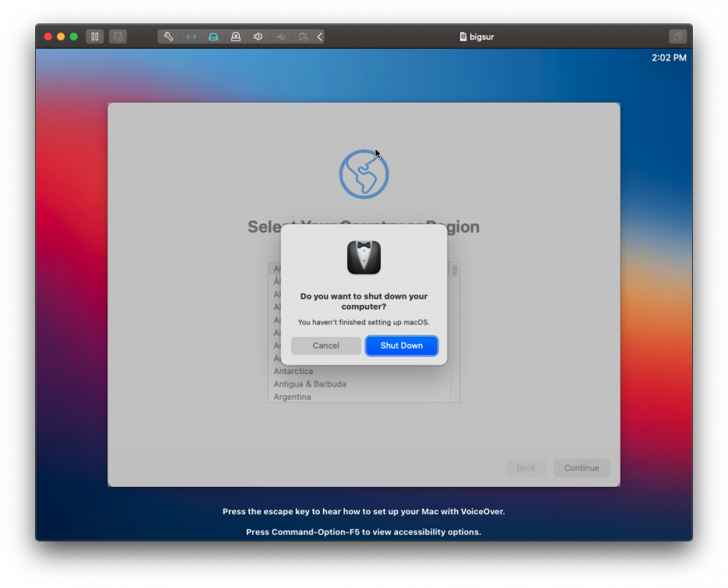Select Antigua & Barbuda in the list
728x588 pixels.
(310, 384)
